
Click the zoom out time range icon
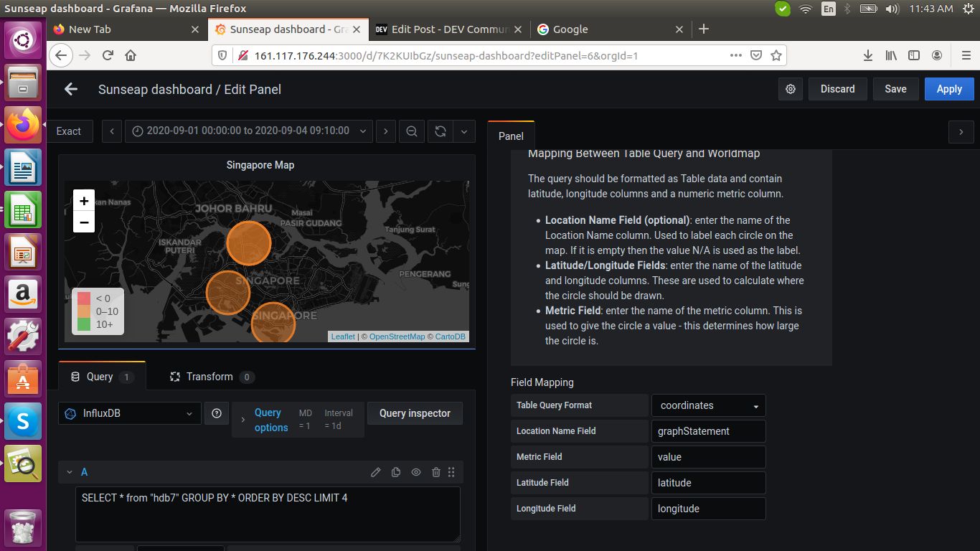(411, 131)
